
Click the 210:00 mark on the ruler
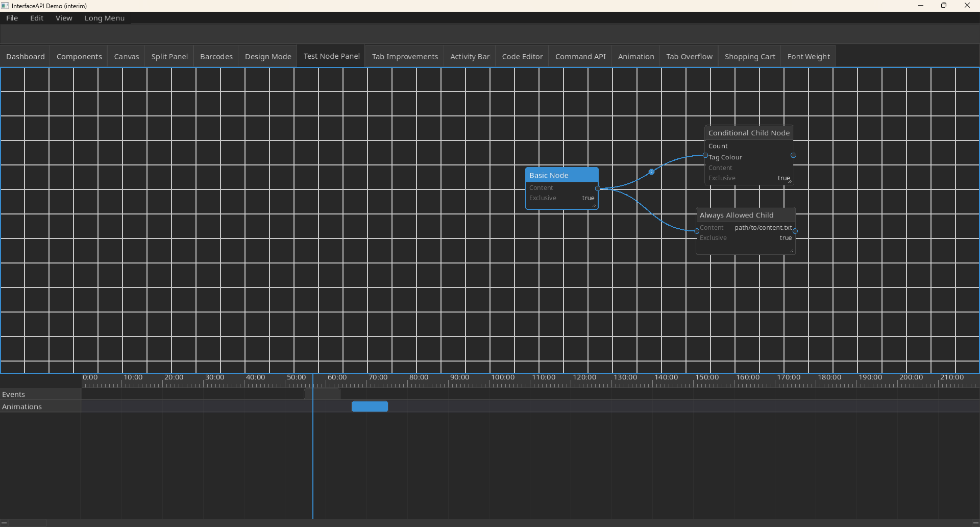click(x=952, y=377)
